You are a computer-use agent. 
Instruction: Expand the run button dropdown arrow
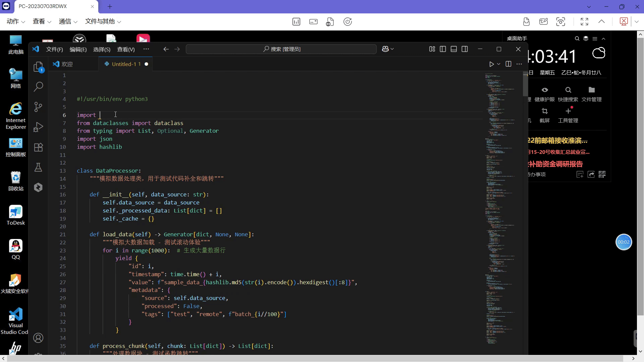(x=499, y=64)
